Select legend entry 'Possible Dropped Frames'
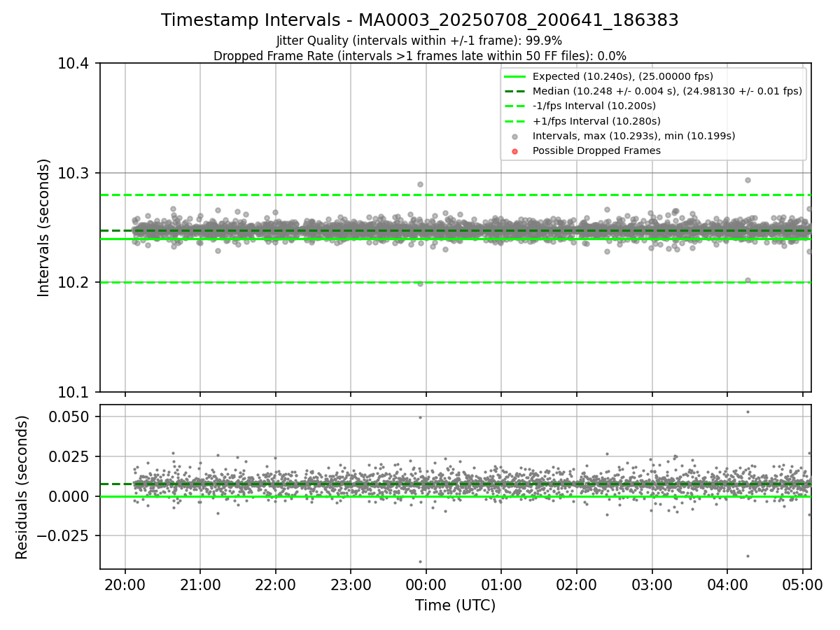 click(x=596, y=150)
